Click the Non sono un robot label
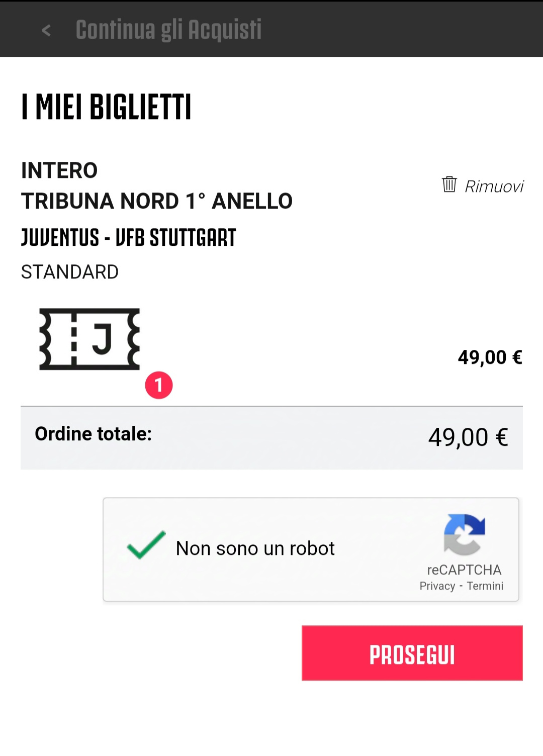The height and width of the screenshot is (756, 543). [255, 548]
